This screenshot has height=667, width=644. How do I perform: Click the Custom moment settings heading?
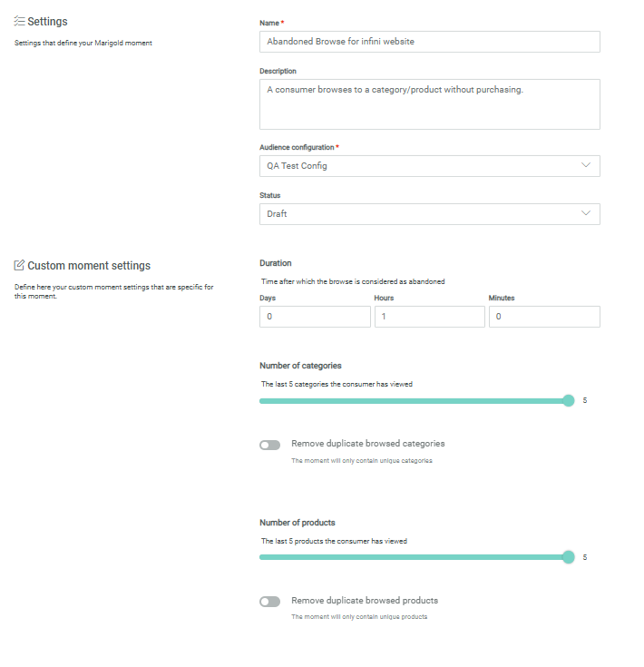tap(89, 266)
